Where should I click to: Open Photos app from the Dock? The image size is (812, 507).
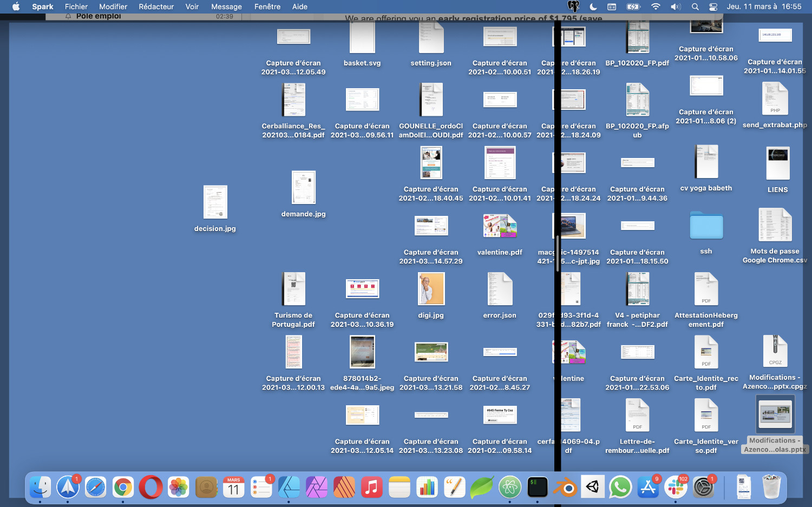(179, 488)
